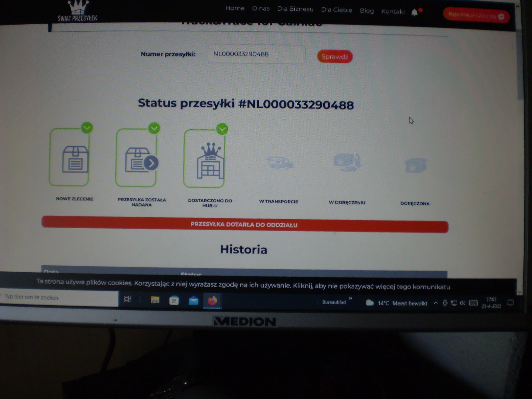Viewport: 532px width, 399px height.
Task: Open Firefox from the taskbar
Action: point(212,301)
